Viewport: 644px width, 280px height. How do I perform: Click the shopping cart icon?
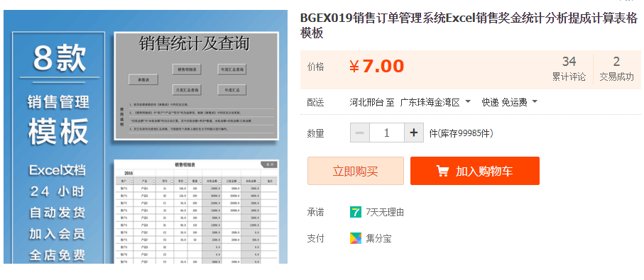pyautogui.click(x=442, y=171)
